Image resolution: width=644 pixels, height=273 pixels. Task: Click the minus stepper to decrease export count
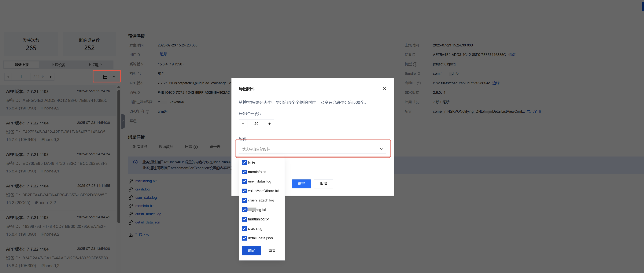click(x=243, y=124)
